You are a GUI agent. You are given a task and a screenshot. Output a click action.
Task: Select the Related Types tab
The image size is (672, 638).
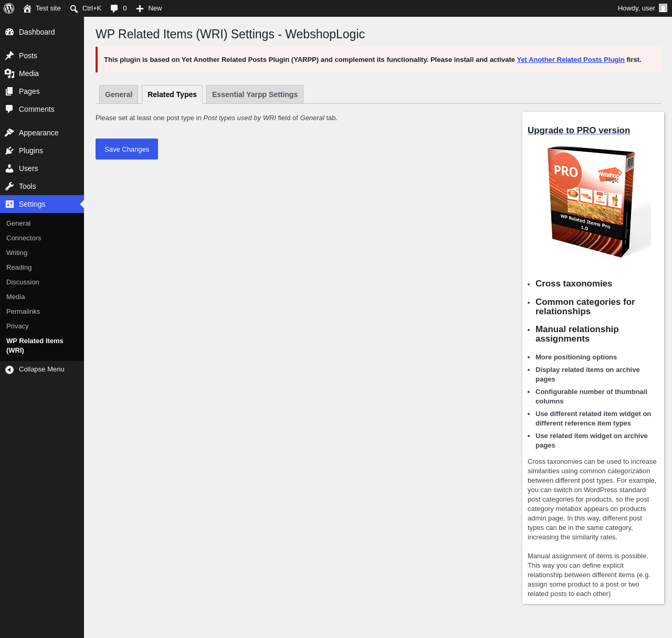172,94
